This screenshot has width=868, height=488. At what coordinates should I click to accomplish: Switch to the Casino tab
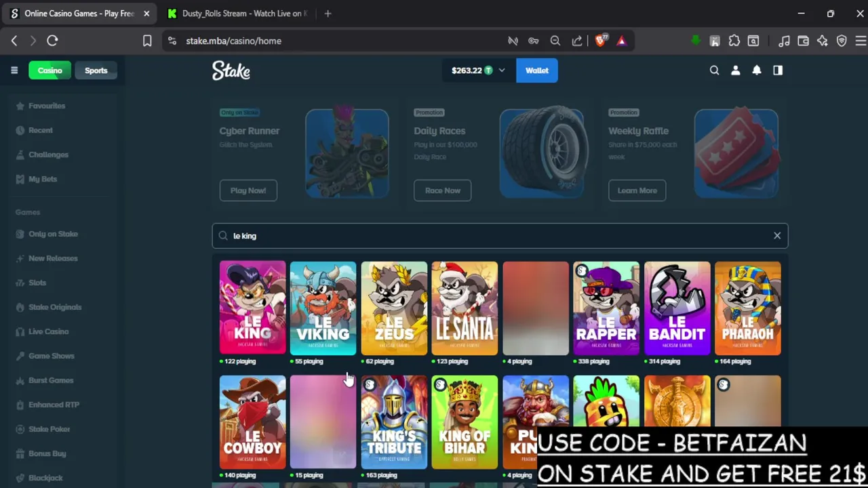coord(50,70)
